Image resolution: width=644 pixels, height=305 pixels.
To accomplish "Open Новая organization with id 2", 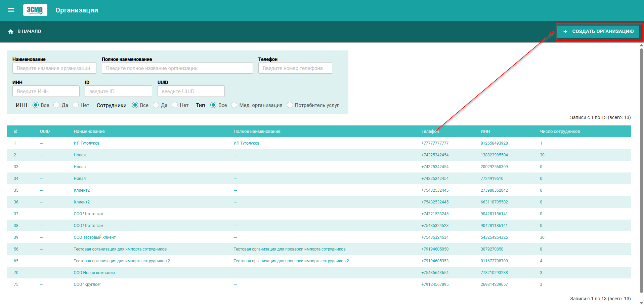I will 80,155.
